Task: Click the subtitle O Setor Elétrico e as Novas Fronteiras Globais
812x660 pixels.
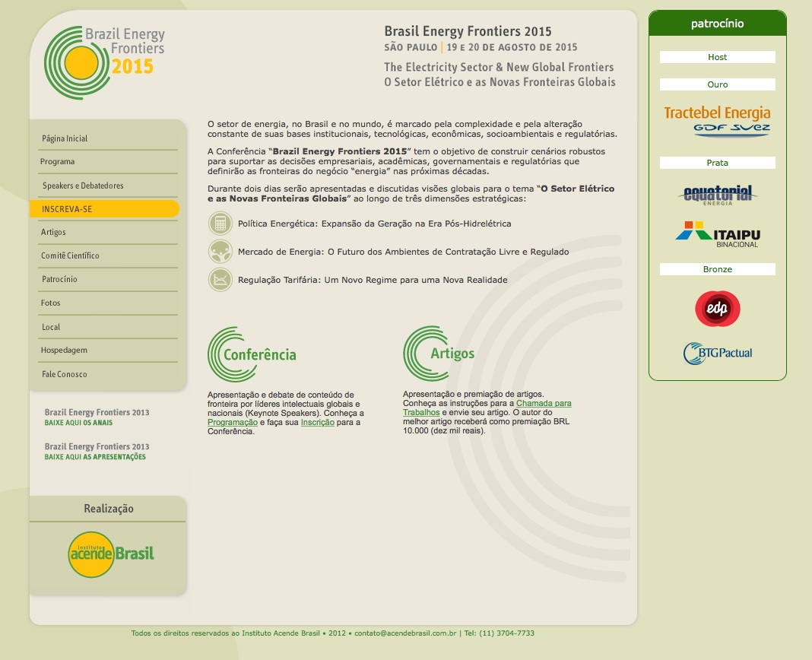Action: coord(500,82)
